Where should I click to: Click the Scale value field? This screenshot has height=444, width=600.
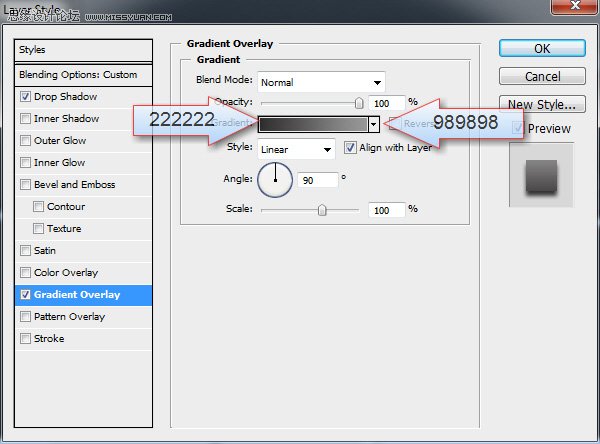pyautogui.click(x=386, y=210)
